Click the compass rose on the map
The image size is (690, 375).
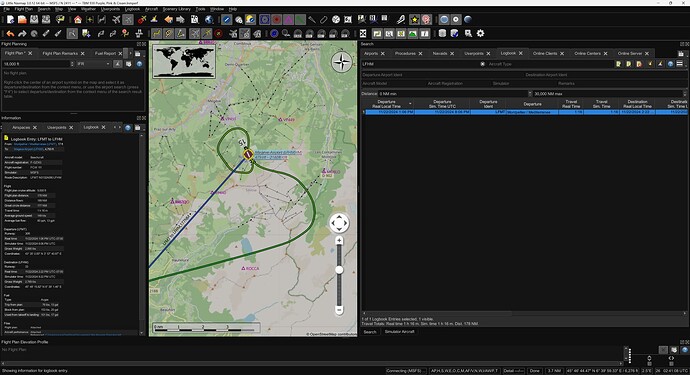click(341, 62)
